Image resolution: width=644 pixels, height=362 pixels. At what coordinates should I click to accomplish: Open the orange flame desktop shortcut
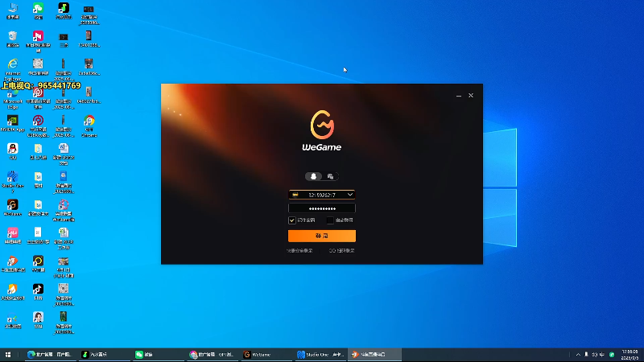tap(13, 291)
